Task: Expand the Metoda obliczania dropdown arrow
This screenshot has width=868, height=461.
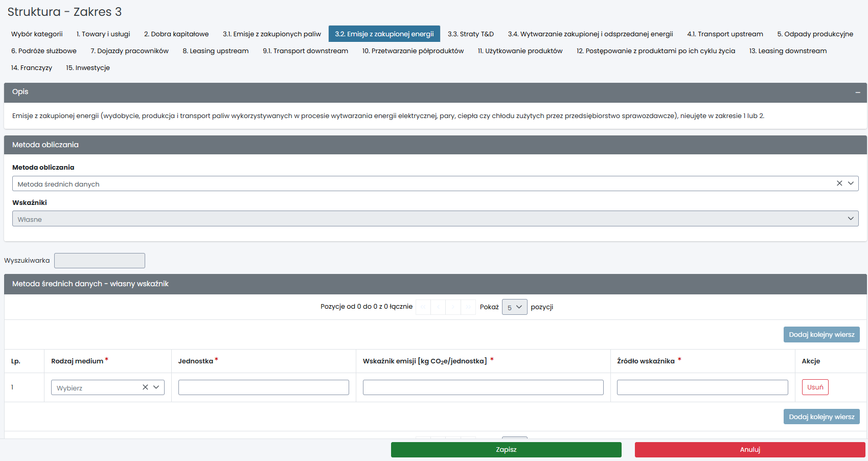Action: pos(851,183)
